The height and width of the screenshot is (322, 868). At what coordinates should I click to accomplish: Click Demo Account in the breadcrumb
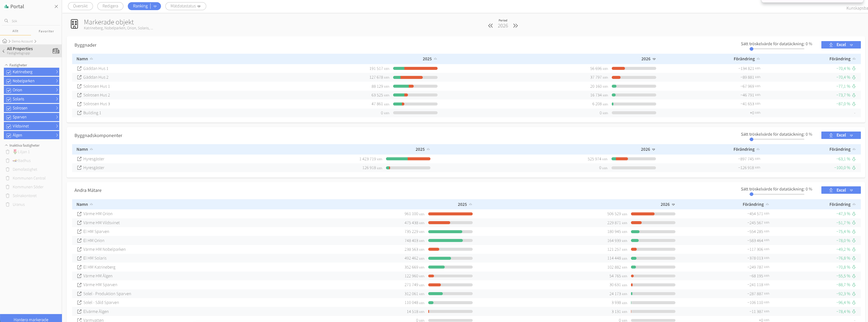coord(22,41)
